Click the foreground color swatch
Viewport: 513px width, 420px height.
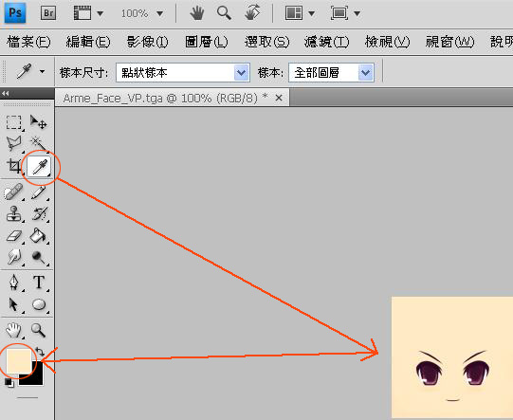tap(19, 361)
